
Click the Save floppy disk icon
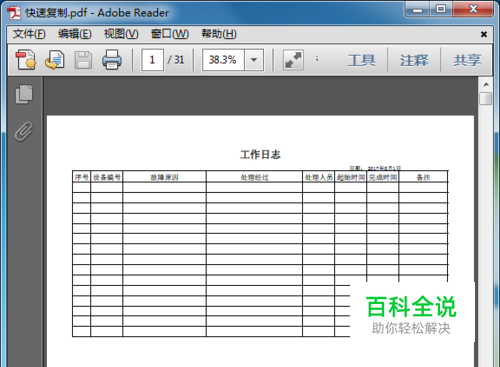coord(83,60)
